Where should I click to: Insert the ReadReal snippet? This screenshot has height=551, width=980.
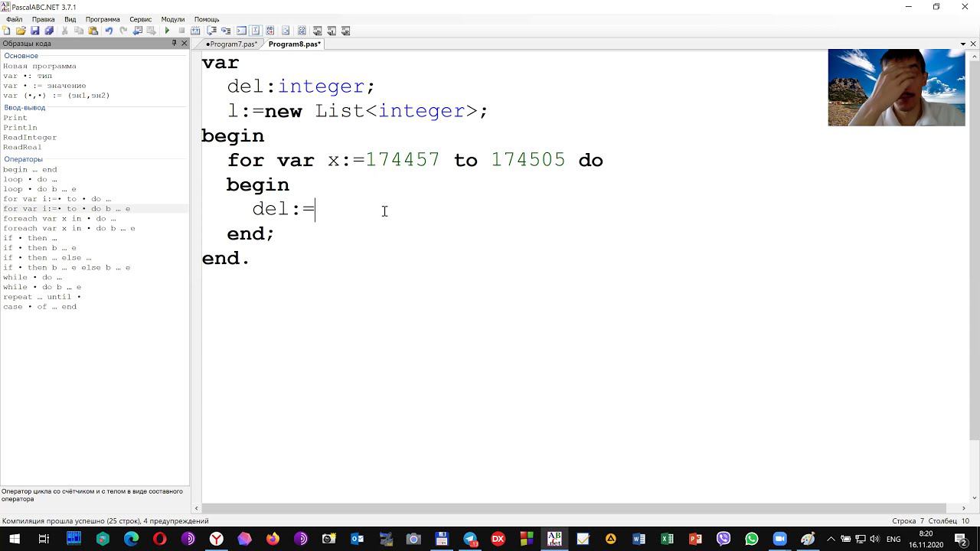click(x=22, y=147)
